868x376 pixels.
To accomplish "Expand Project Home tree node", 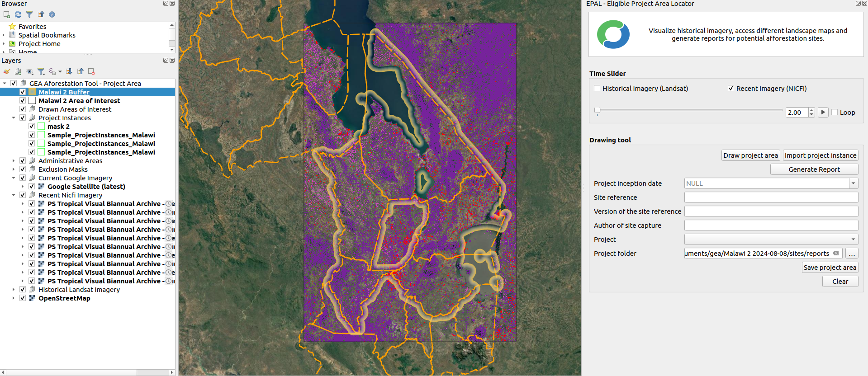I will pyautogui.click(x=4, y=44).
